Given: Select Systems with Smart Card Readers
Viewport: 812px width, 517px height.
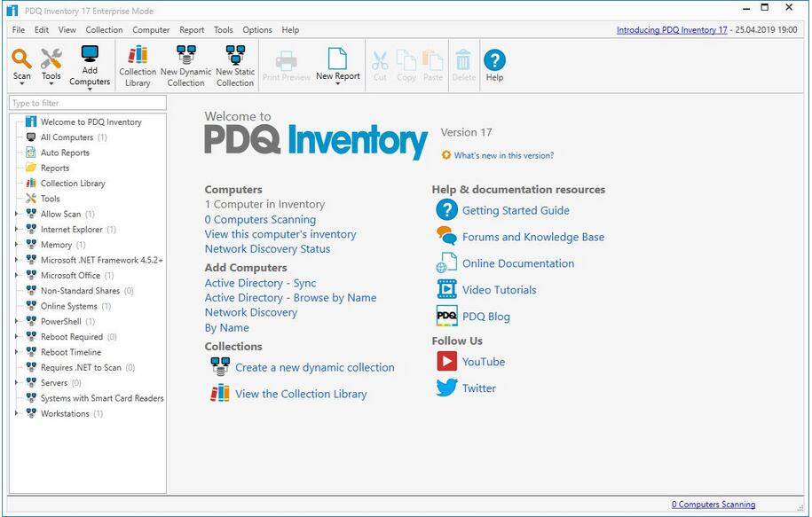Looking at the screenshot, I should click(102, 398).
